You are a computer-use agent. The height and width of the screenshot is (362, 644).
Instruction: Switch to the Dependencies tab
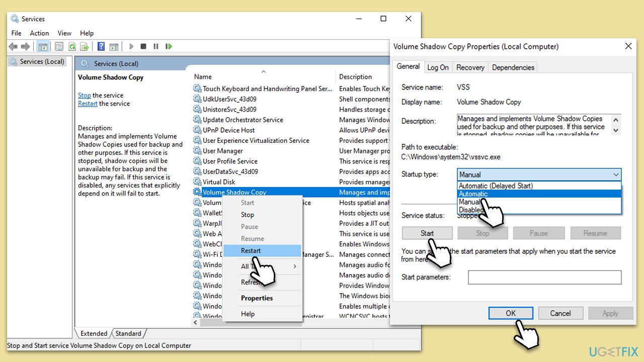[x=513, y=67]
